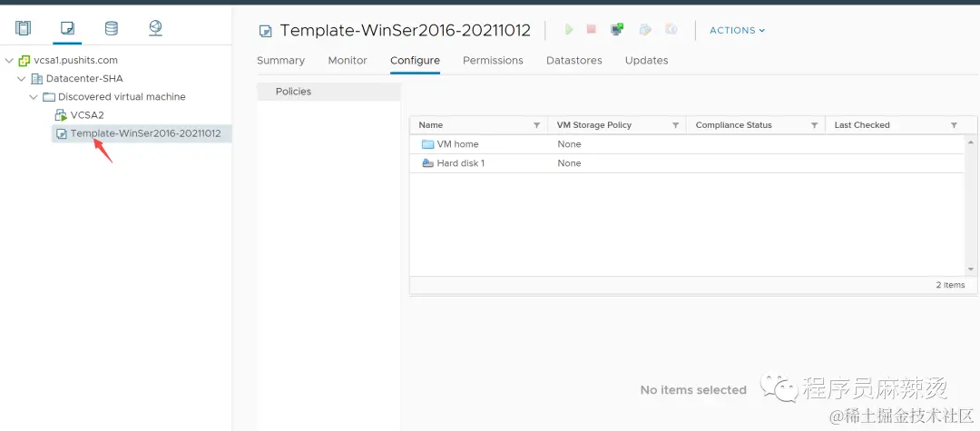Viewport: 980px width, 431px height.
Task: Open filter for VM Storage Policy column
Action: click(x=675, y=125)
